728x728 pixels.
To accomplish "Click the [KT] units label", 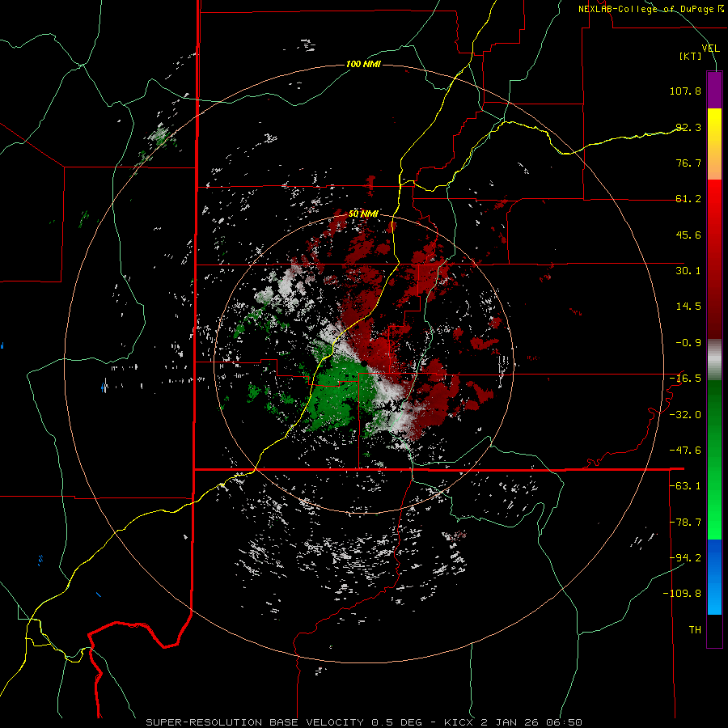I will 691,56.
